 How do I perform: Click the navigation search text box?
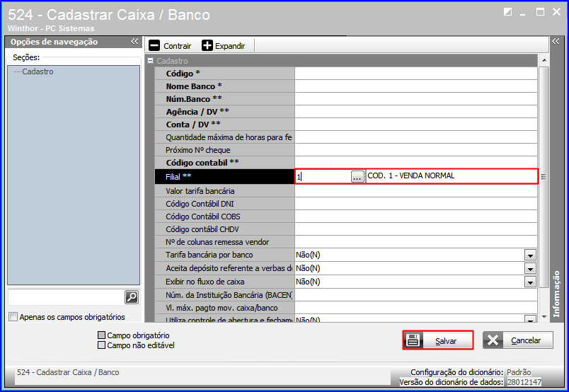coord(66,297)
